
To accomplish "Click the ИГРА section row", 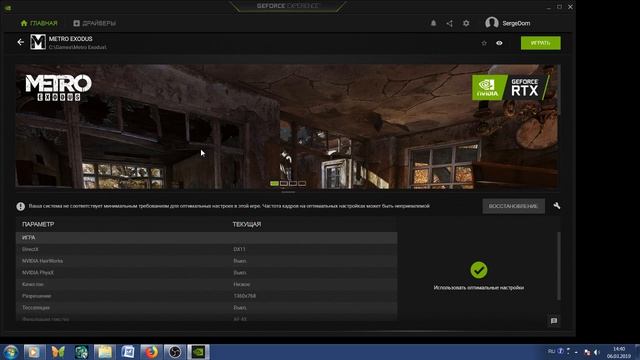I will 207,238.
